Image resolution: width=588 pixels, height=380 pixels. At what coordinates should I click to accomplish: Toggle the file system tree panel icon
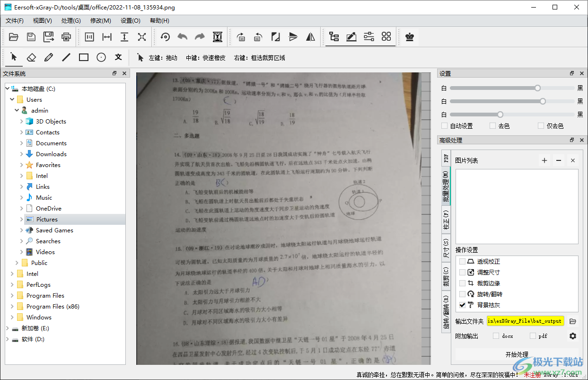[x=334, y=37]
